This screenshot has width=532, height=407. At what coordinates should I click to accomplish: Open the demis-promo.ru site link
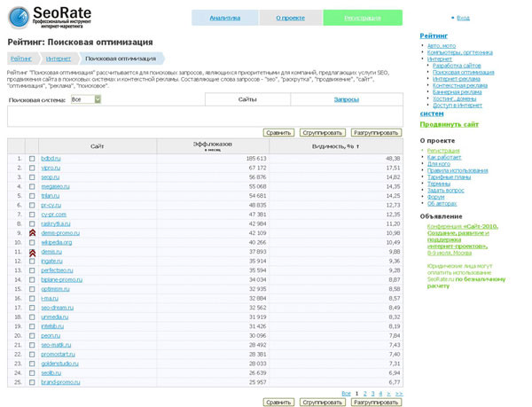pyautogui.click(x=60, y=233)
